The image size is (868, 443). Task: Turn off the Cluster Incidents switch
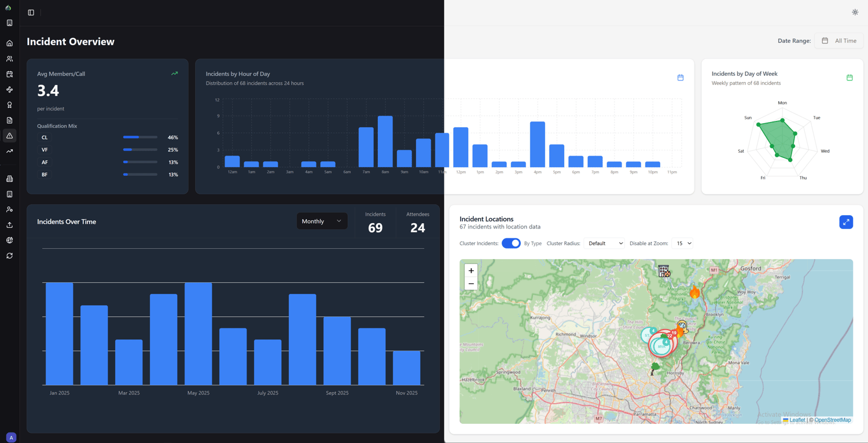[x=511, y=243]
